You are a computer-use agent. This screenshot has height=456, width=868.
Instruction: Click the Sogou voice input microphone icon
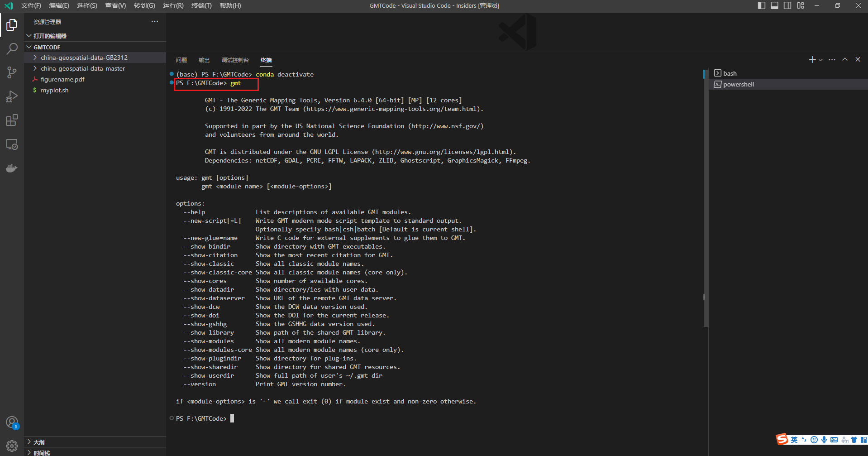pos(824,440)
